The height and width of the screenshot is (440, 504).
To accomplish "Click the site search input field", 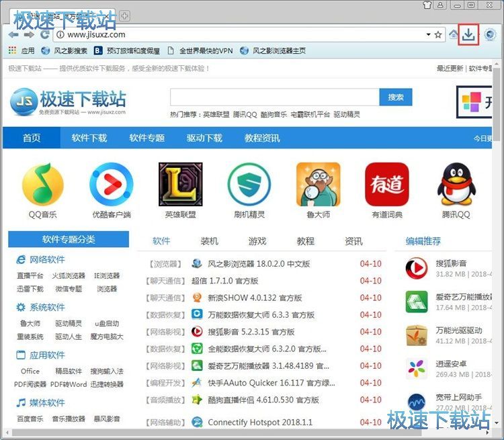I will 274,97.
